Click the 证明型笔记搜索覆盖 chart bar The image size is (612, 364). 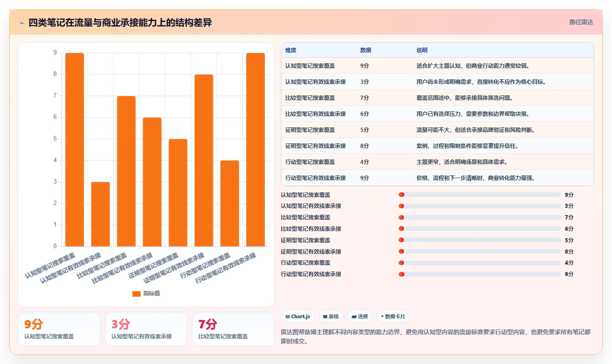(178, 193)
